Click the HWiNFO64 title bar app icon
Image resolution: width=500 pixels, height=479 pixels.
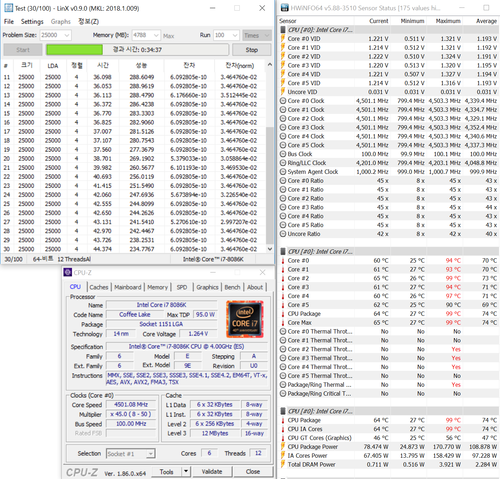pos(284,8)
